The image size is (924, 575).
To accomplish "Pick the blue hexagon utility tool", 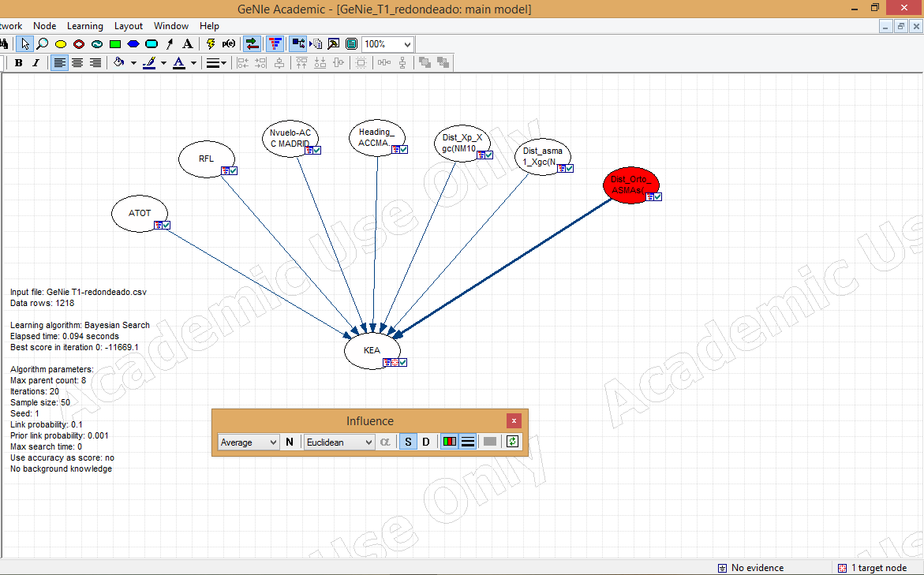I will 134,44.
